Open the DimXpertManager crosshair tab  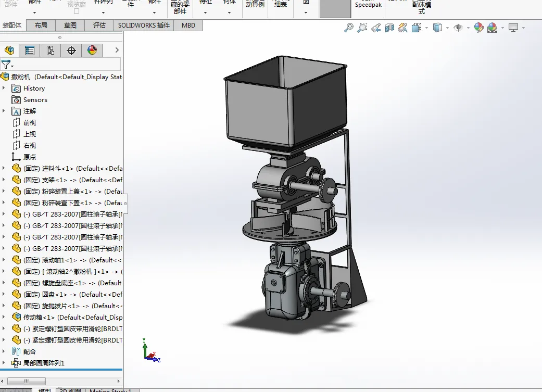71,50
